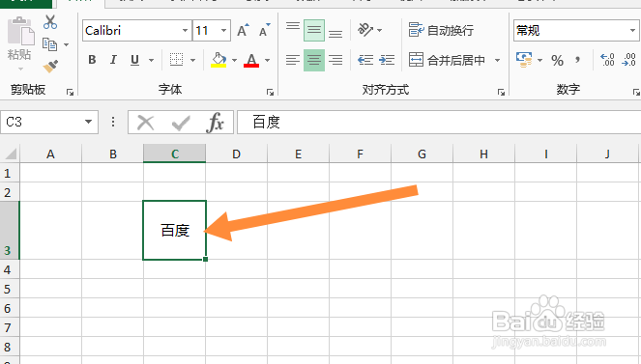
Task: Select row 3 header
Action: click(x=9, y=231)
